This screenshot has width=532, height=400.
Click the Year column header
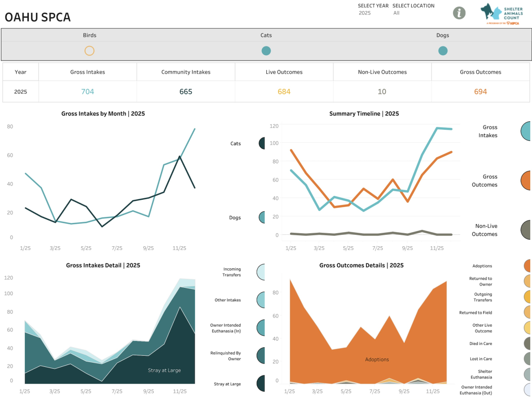[21, 72]
